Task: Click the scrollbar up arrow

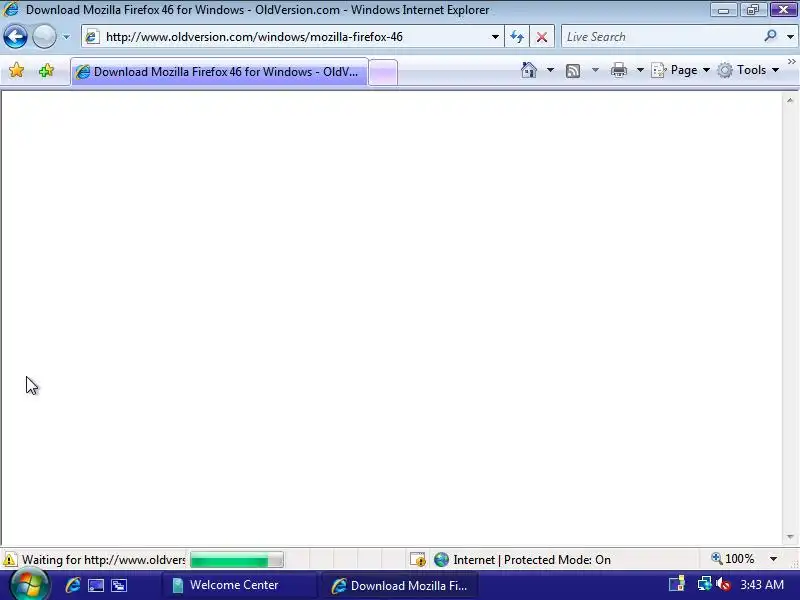Action: tap(790, 101)
